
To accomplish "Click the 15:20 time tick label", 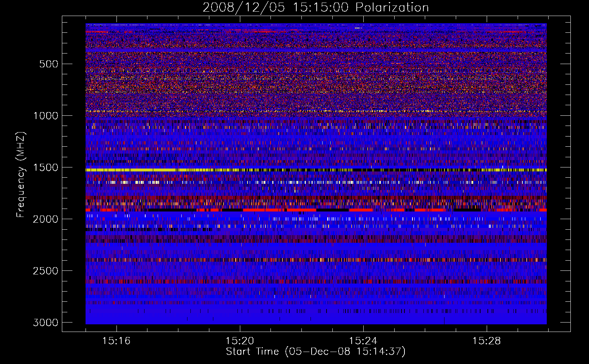I will (x=240, y=341).
